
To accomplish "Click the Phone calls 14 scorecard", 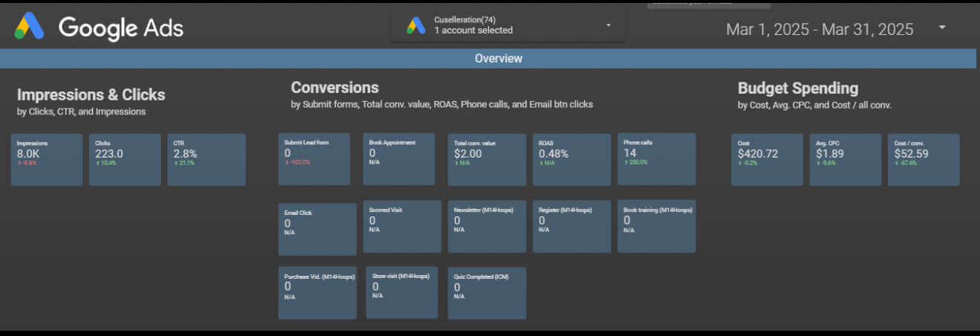I will (x=656, y=159).
